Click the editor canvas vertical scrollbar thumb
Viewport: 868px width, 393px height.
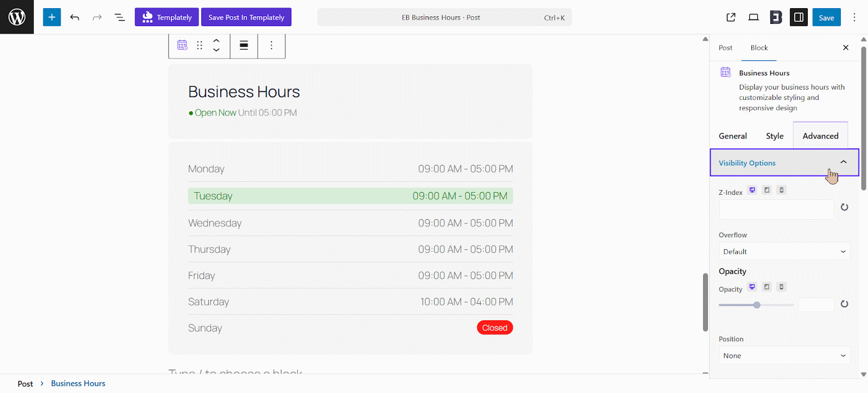[705, 302]
